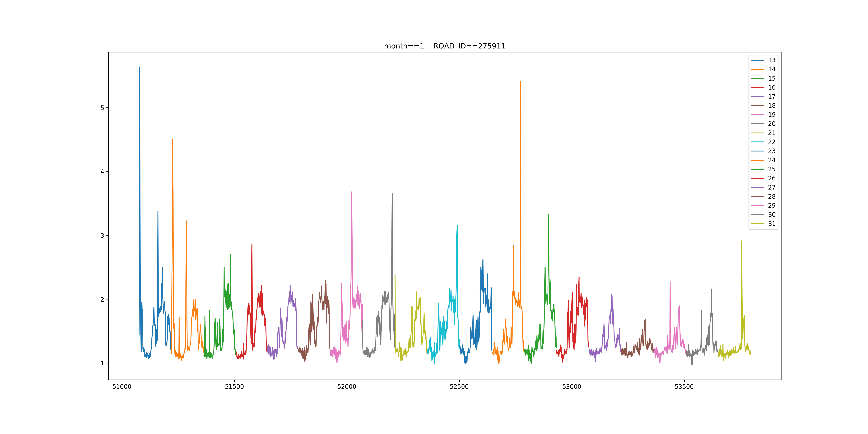The height and width of the screenshot is (434, 868).
Task: Click the tall orange spike peak near 52750
Action: pos(520,82)
